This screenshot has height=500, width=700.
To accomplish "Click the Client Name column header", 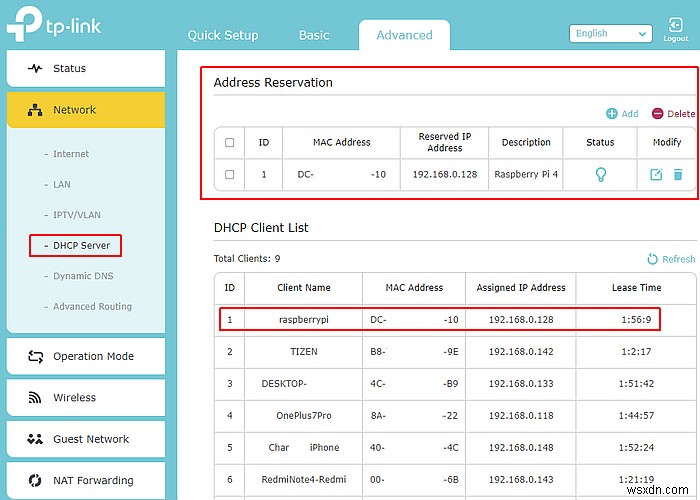I will coord(304,288).
